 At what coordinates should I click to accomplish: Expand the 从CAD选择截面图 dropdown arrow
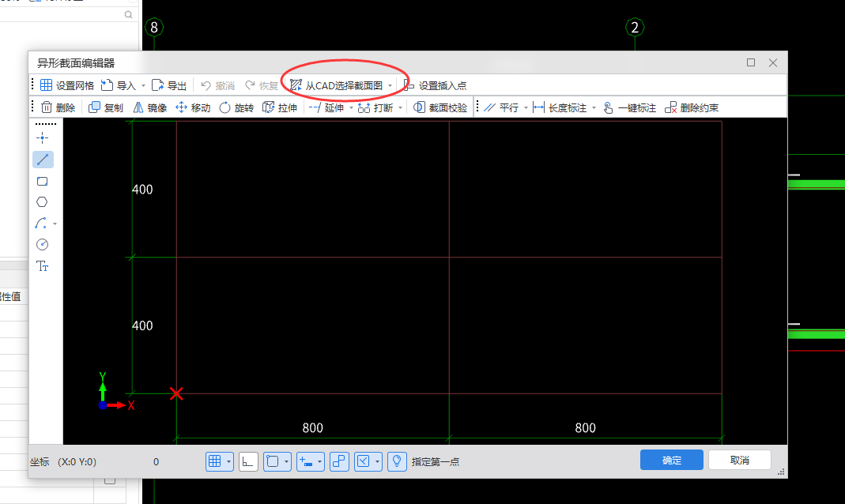(x=390, y=85)
